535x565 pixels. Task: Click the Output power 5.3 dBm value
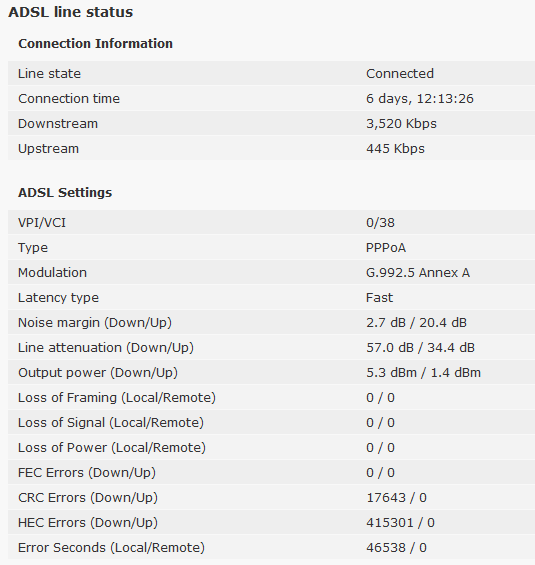pyautogui.click(x=391, y=373)
